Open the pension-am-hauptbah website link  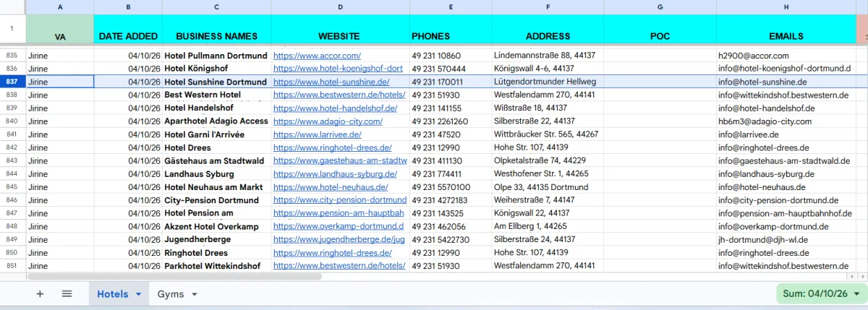(339, 213)
